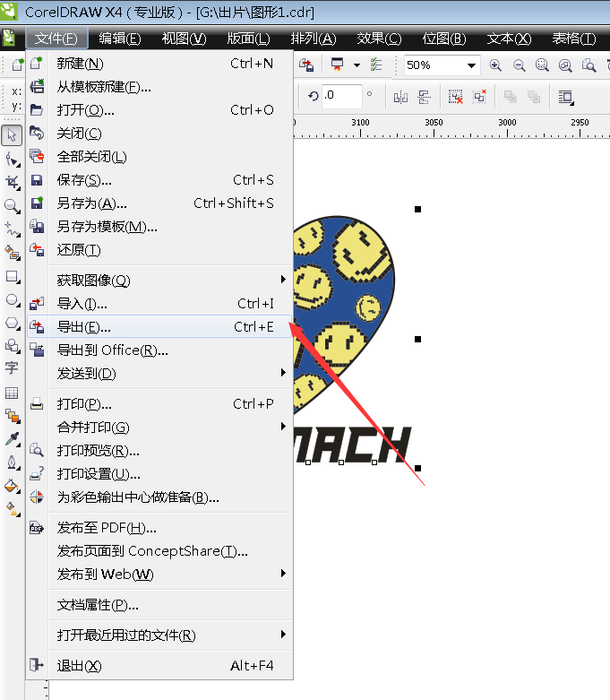Image resolution: width=610 pixels, height=700 pixels.
Task: Open the 编辑(E) menu
Action: point(120,39)
